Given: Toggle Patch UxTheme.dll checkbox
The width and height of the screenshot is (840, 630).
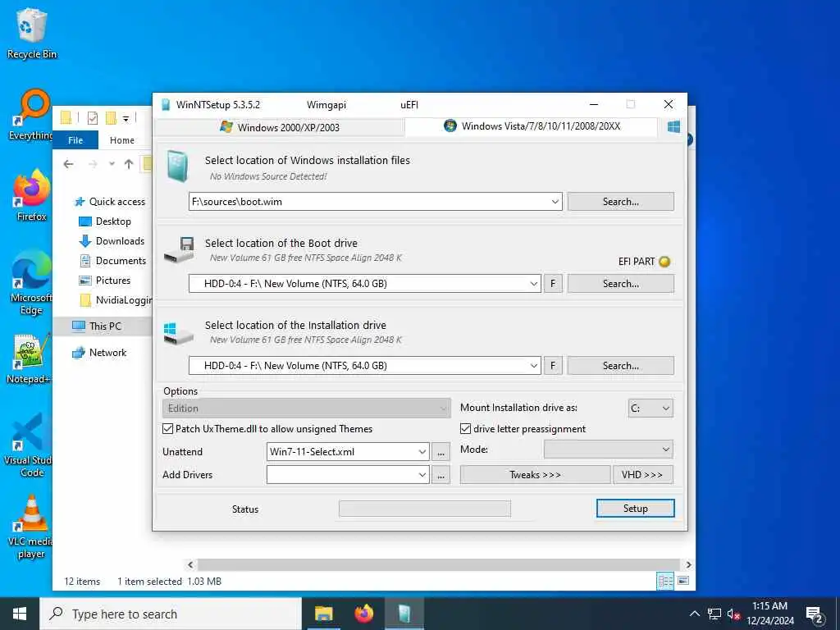Looking at the screenshot, I should point(167,428).
